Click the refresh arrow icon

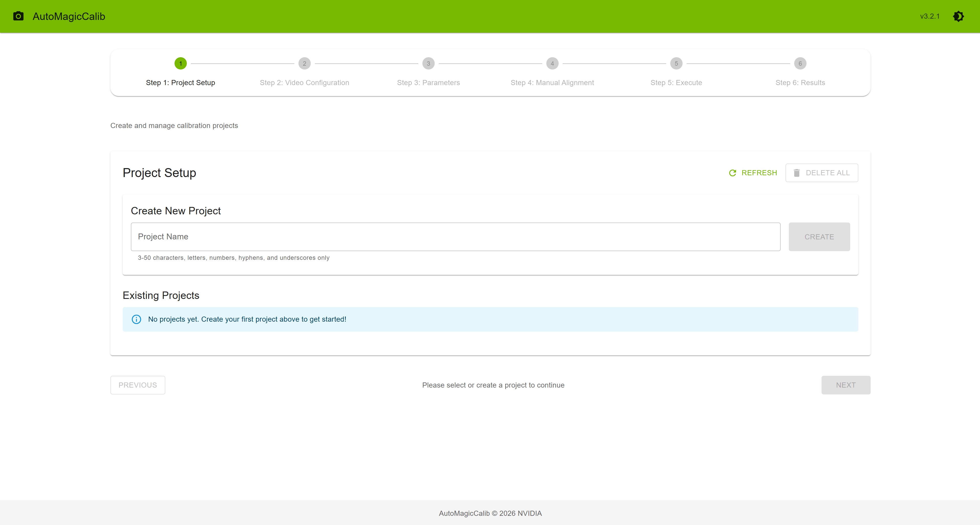[x=732, y=173]
